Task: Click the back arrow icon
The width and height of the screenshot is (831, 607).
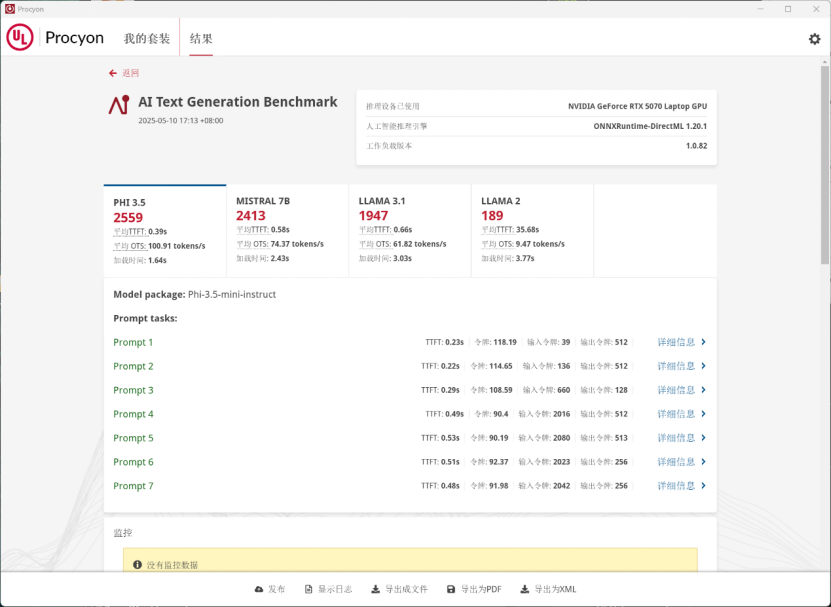Action: click(x=112, y=73)
